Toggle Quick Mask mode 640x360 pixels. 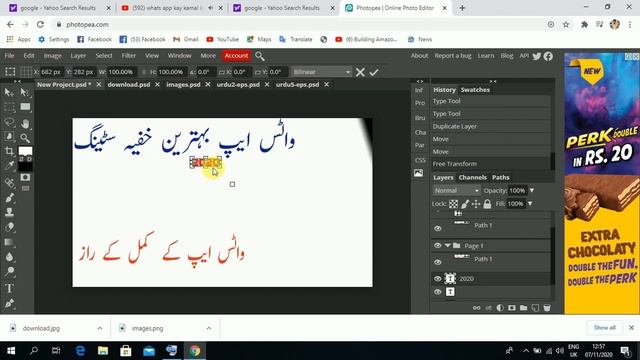point(25,177)
